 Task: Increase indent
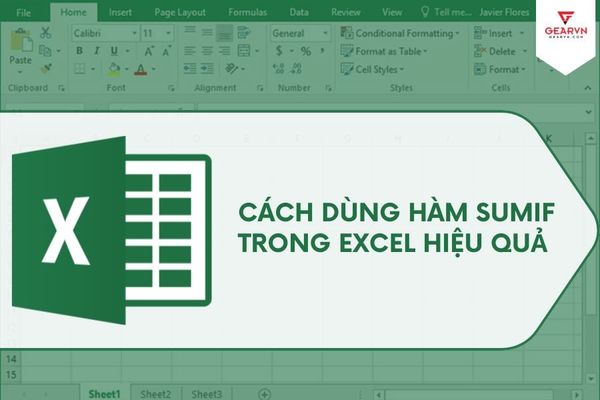click(x=207, y=69)
